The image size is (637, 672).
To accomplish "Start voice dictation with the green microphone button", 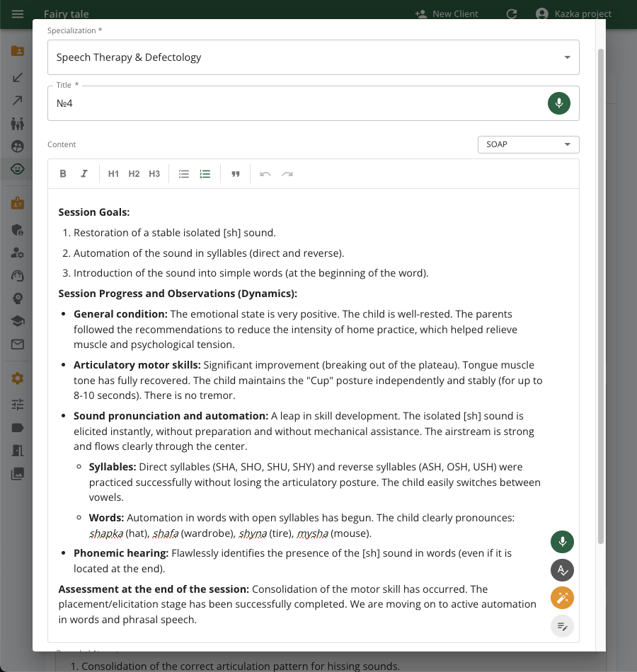I will (x=562, y=541).
